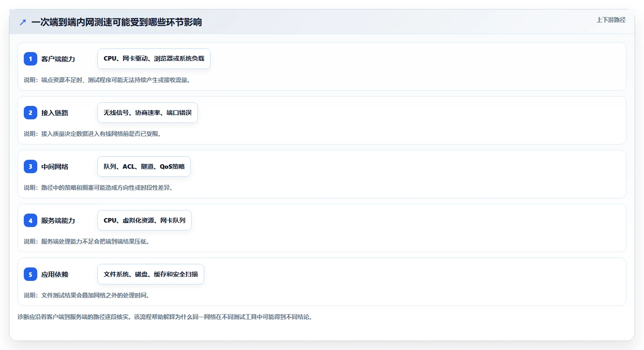Screen dimensions: 644x350
Task: Click the chip 文件系统、磁盘、缓存和安全扫描
Action: [151, 274]
